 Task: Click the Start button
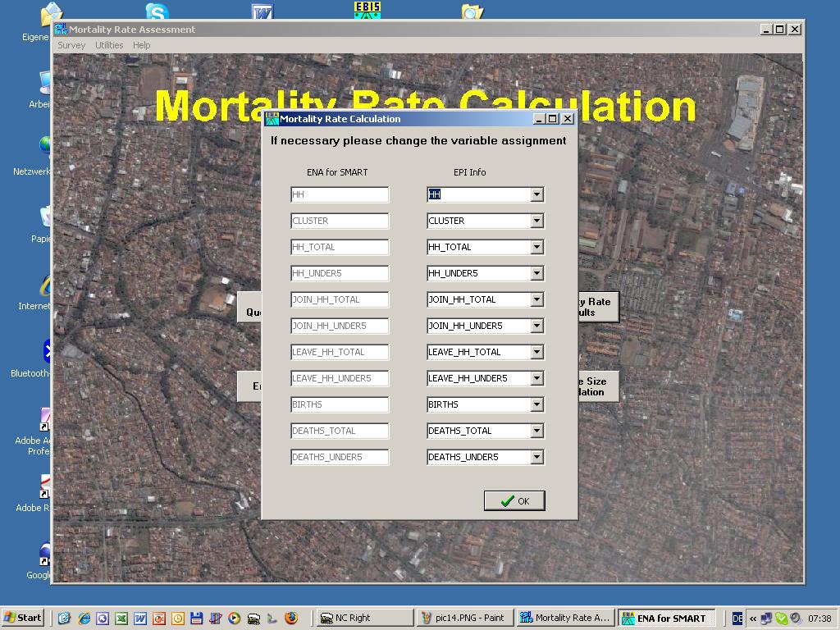[23, 618]
